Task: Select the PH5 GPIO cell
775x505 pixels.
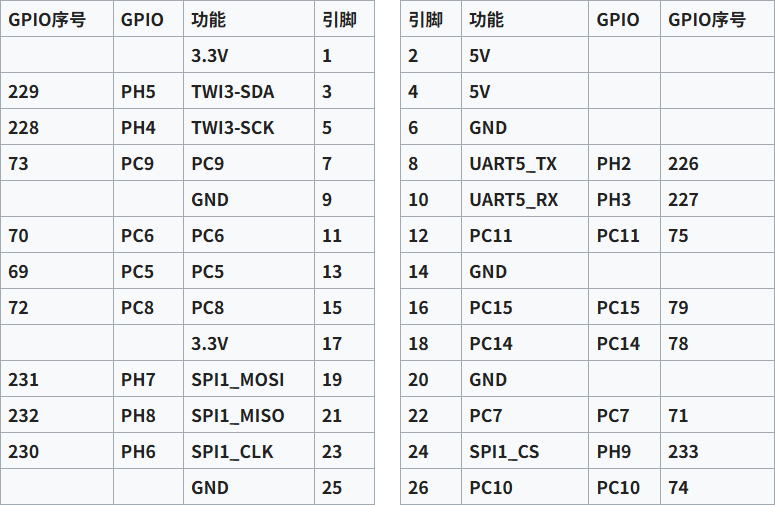Action: coord(138,92)
